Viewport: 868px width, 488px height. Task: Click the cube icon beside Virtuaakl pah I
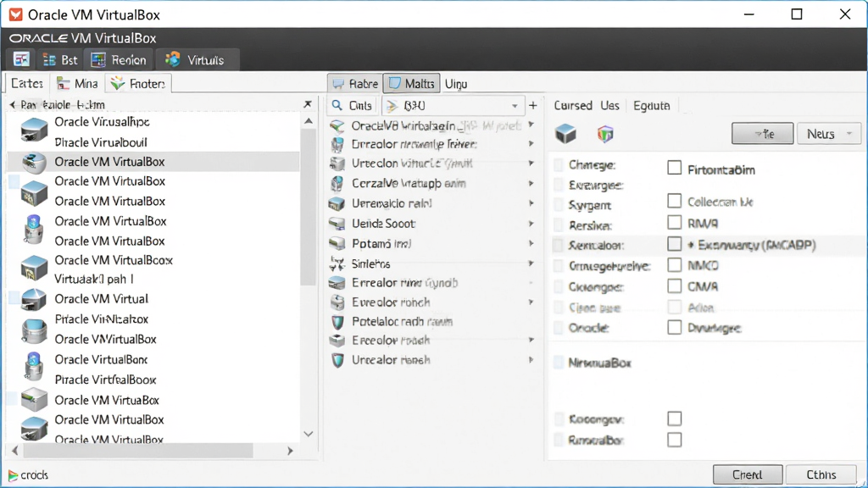click(x=34, y=269)
